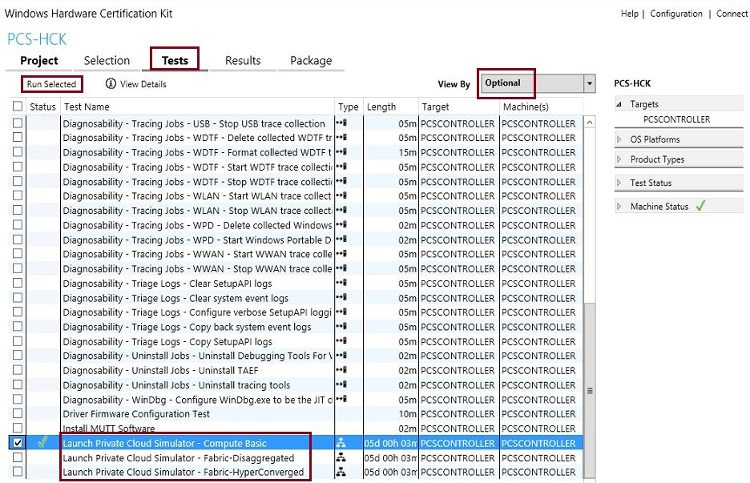Screen dimensions: 750x483
Task: Click 'Diagnosability - Uninstall Jobs - Uninstall TAEF' text
Action: tap(160, 371)
